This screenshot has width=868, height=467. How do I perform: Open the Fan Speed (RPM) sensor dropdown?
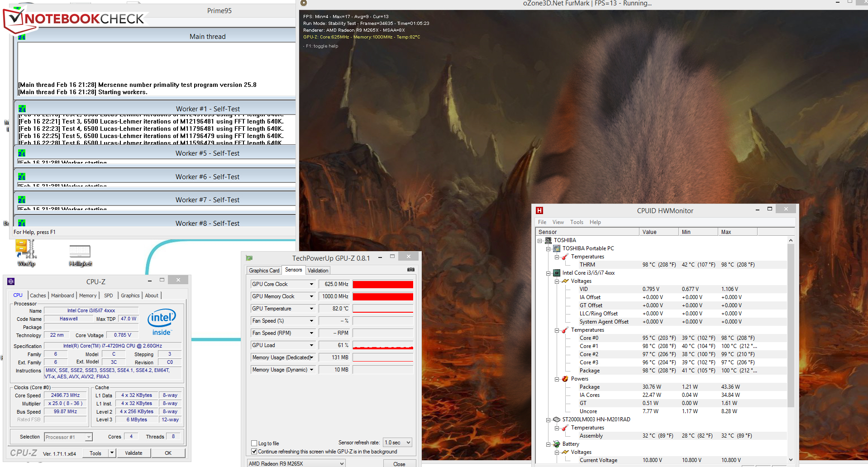(311, 333)
